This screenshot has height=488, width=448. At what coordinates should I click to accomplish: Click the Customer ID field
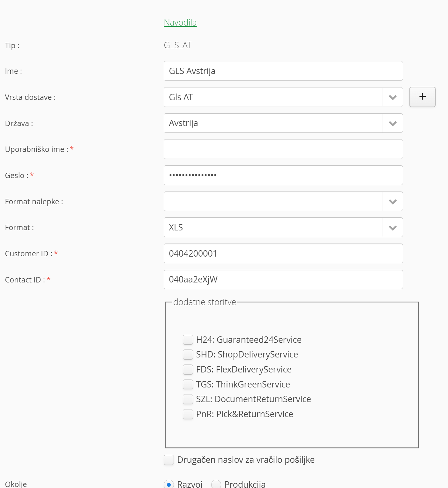[x=283, y=253]
